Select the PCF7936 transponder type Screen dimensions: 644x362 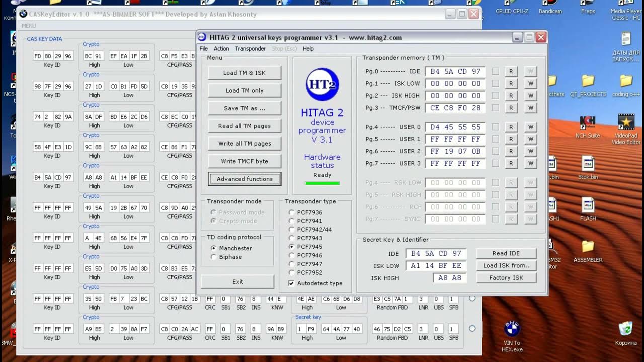click(292, 212)
